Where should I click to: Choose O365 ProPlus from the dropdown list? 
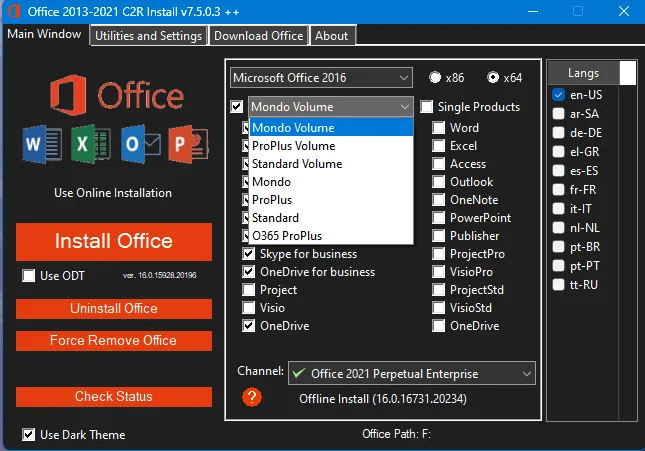(331, 236)
